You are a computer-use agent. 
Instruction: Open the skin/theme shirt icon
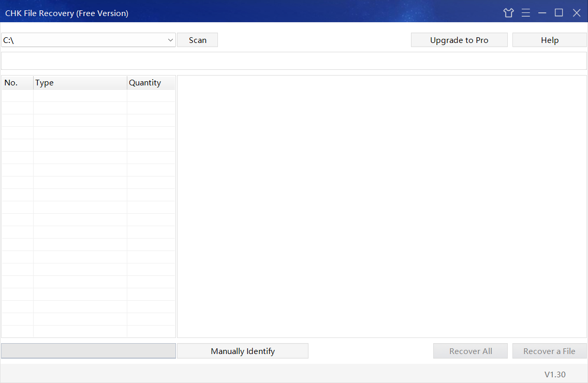point(508,13)
